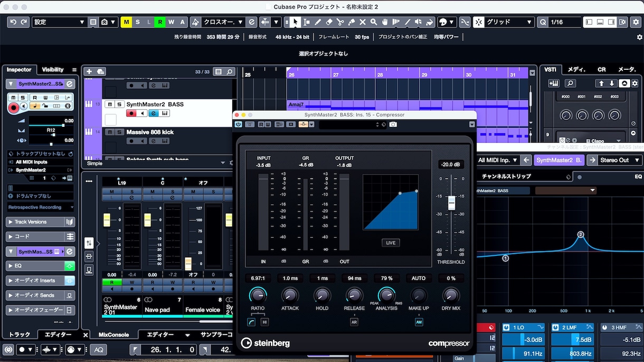Viewport: 644px width, 362px height.
Task: Toggle the global Read R automation button
Action: click(x=160, y=22)
